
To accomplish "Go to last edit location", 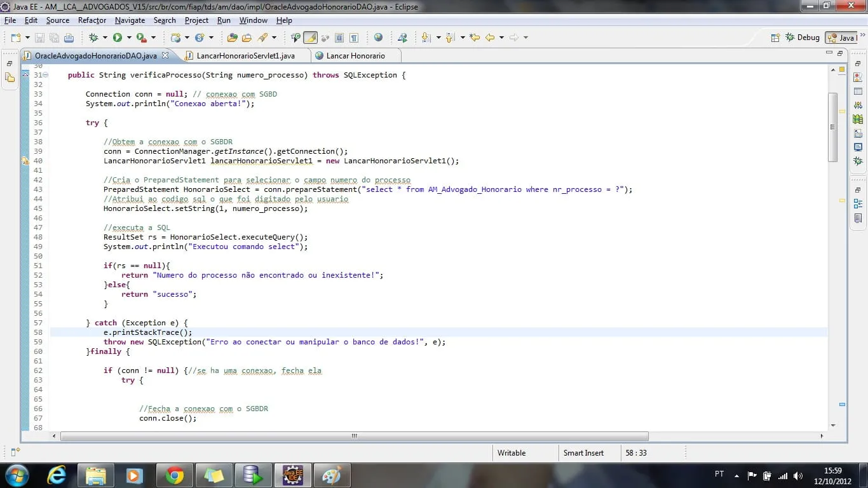I will [x=475, y=37].
